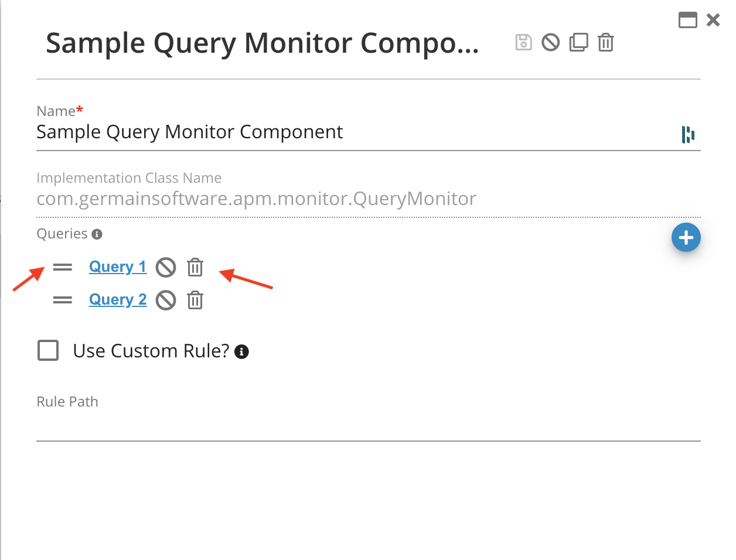Viewport: 736px width, 560px height.
Task: Open the Query 1 link
Action: [x=118, y=267]
